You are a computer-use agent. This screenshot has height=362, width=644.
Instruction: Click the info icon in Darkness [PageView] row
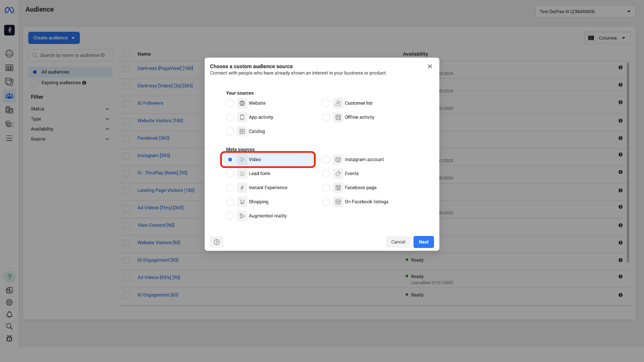click(620, 68)
